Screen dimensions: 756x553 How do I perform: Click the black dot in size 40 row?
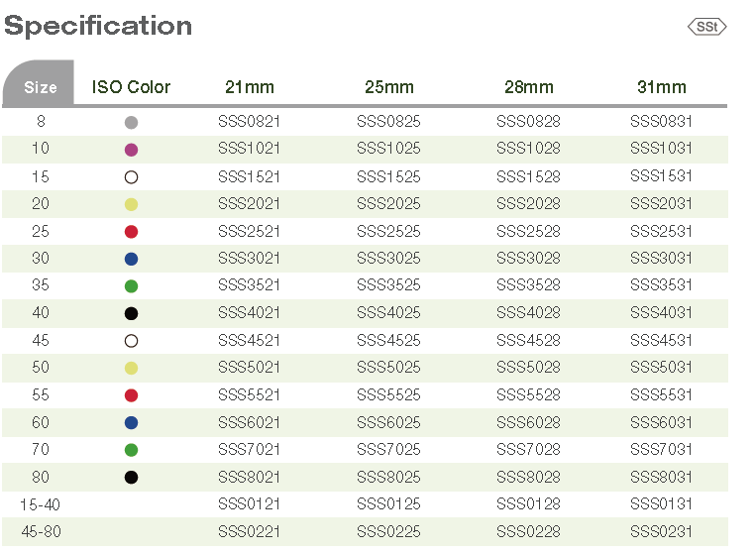coord(131,314)
